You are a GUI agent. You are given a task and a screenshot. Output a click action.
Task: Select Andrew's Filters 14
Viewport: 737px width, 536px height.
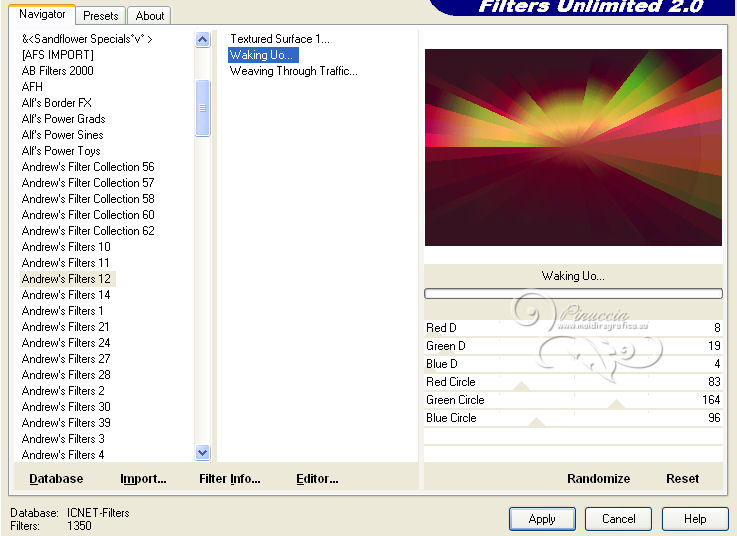[x=66, y=295]
